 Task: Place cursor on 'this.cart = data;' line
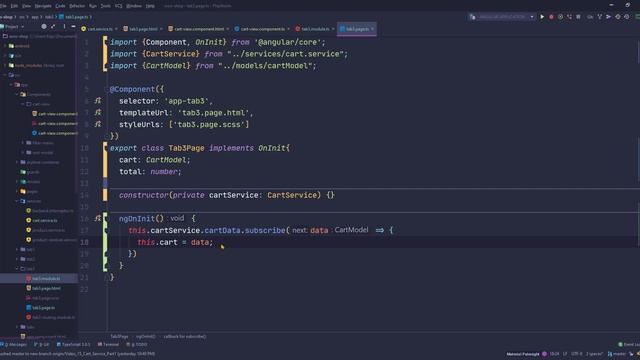pyautogui.click(x=175, y=242)
